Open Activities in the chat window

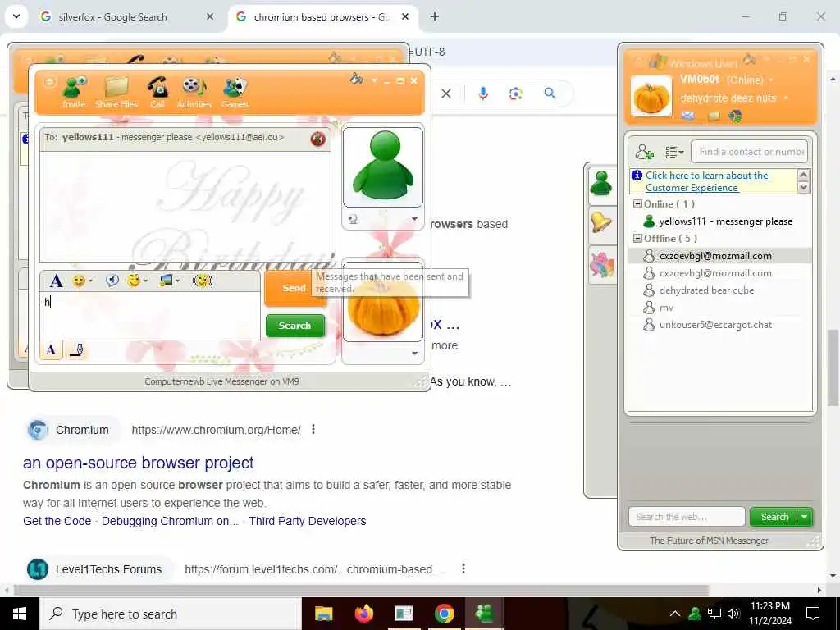pyautogui.click(x=194, y=92)
